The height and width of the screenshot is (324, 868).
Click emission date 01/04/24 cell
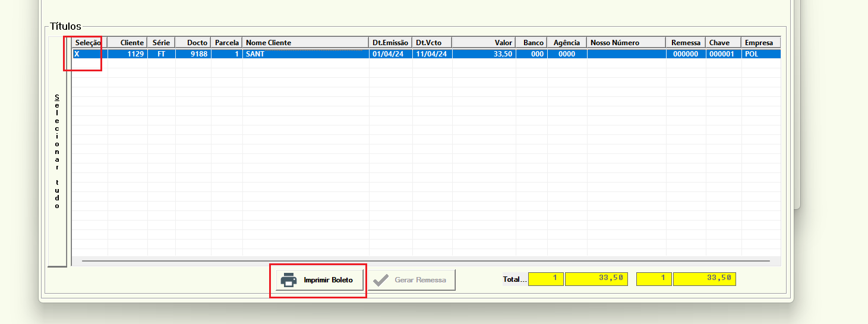(x=391, y=54)
